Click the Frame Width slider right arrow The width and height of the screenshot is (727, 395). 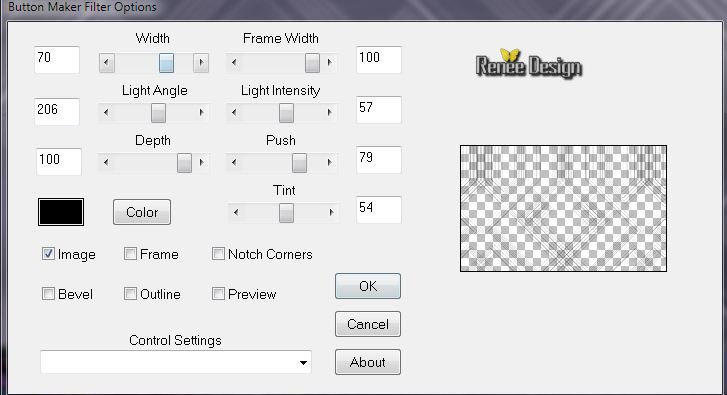tap(329, 62)
